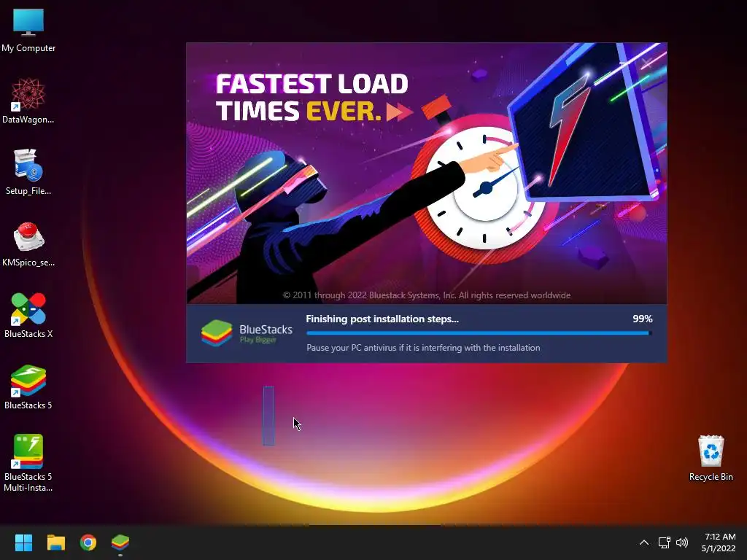This screenshot has height=560, width=747.
Task: Select the BlueStacks X desktop shortcut
Action: pos(28,315)
